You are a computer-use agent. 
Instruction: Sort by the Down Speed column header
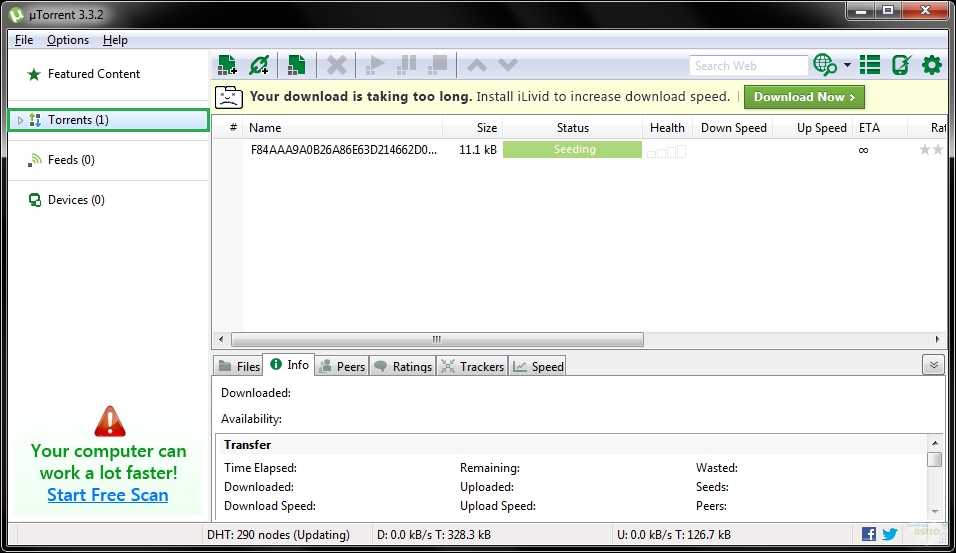[x=733, y=127]
